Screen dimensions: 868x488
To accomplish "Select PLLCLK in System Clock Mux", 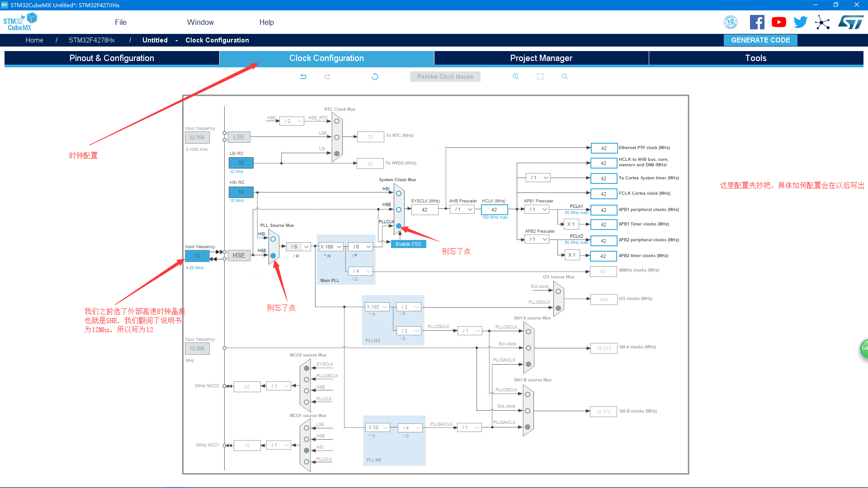I will click(399, 226).
